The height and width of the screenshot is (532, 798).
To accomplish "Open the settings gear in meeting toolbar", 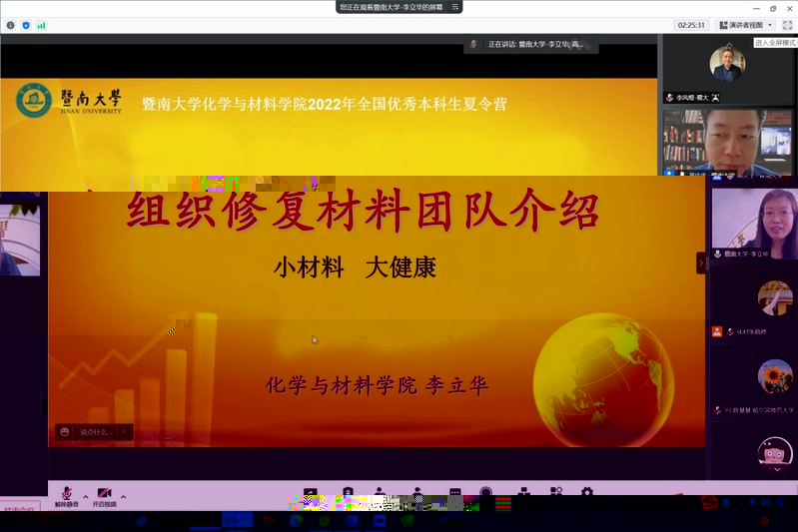I will (586, 493).
